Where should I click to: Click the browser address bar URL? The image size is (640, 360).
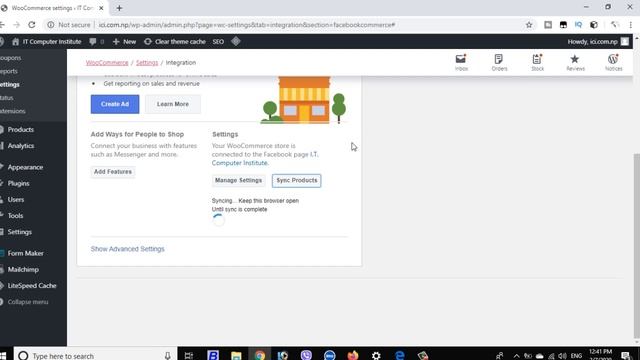[x=247, y=25]
